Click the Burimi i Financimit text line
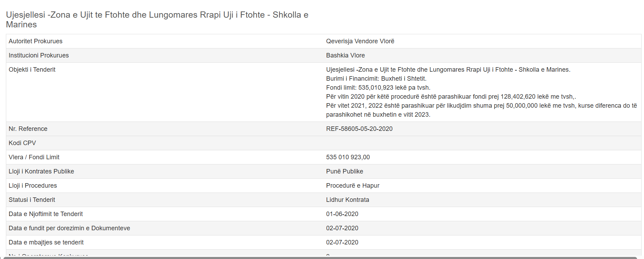 coord(376,79)
